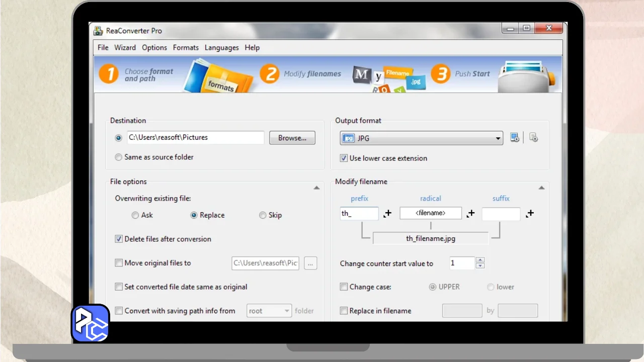The width and height of the screenshot is (644, 362).
Task: Click the destination path field C:\Users\reasoft\Pictures
Action: (196, 138)
